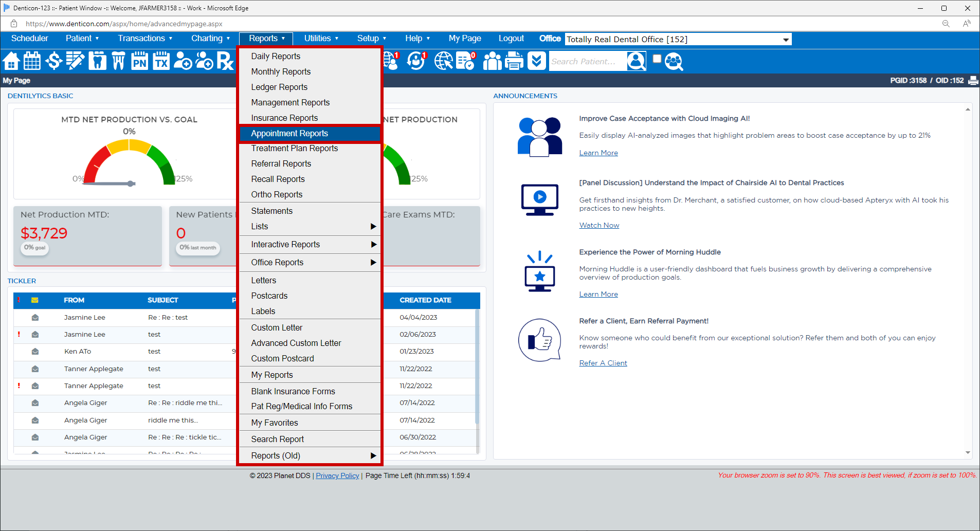Expand the Utilities menu dropdown
Image resolution: width=980 pixels, height=531 pixels.
click(321, 38)
